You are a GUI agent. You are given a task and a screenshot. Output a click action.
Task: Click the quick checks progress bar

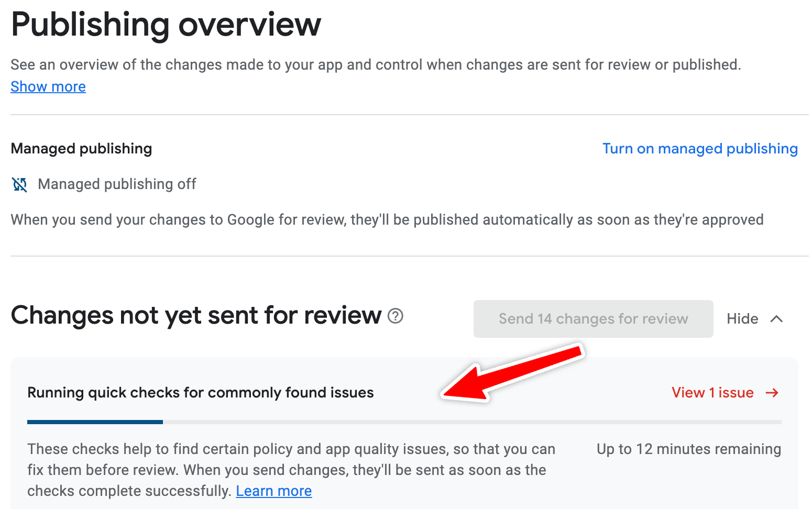[x=403, y=422]
